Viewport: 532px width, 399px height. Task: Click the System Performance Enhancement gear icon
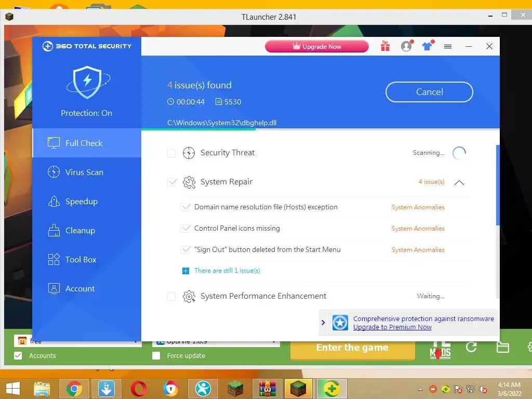coord(189,297)
